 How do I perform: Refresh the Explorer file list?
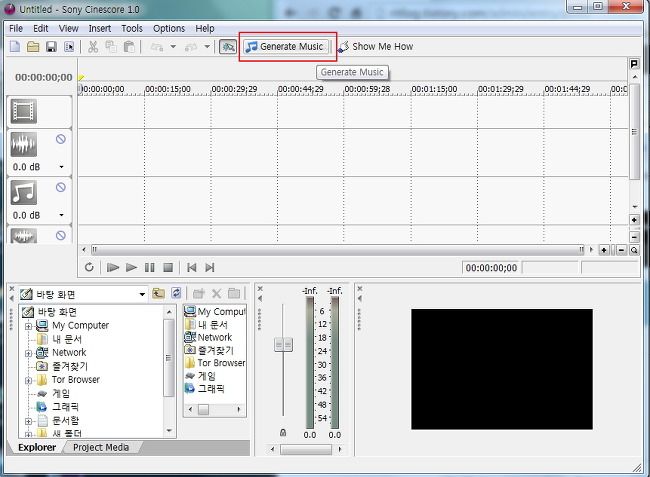click(x=176, y=293)
